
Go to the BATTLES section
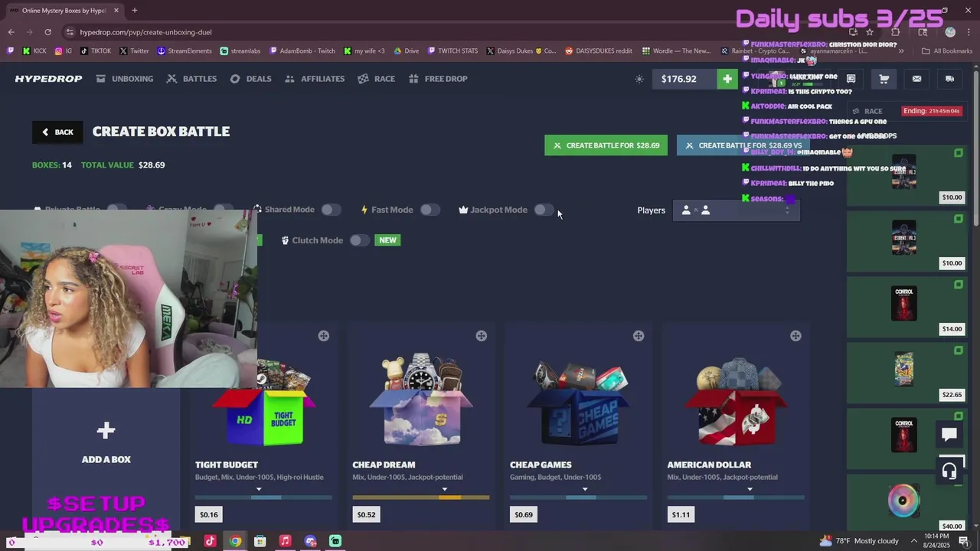[x=191, y=79]
